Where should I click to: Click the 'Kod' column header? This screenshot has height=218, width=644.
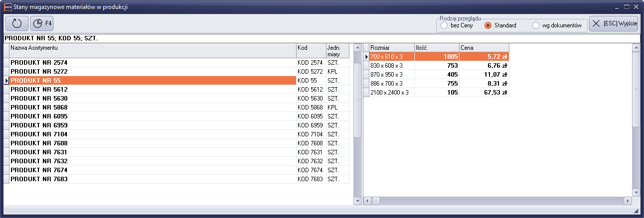pos(311,47)
